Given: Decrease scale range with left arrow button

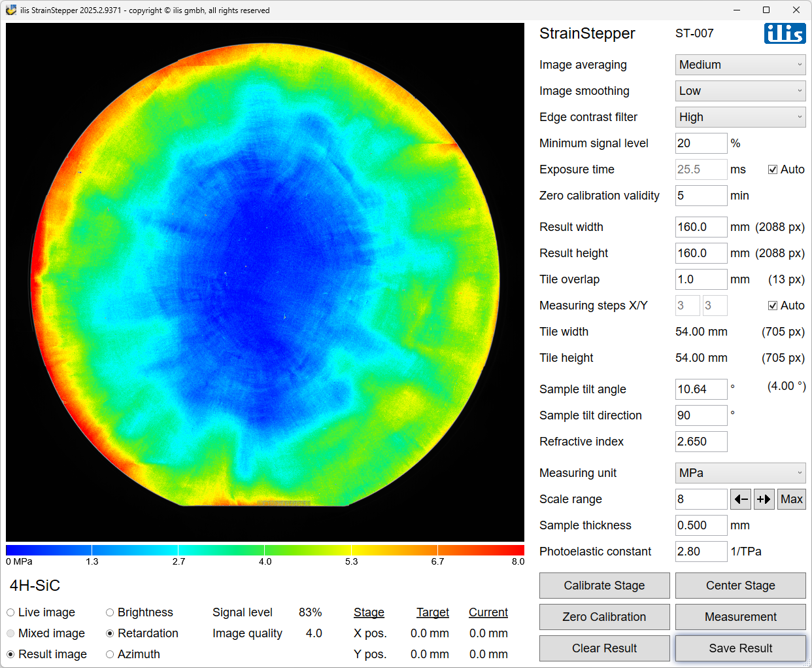Looking at the screenshot, I should pos(741,499).
